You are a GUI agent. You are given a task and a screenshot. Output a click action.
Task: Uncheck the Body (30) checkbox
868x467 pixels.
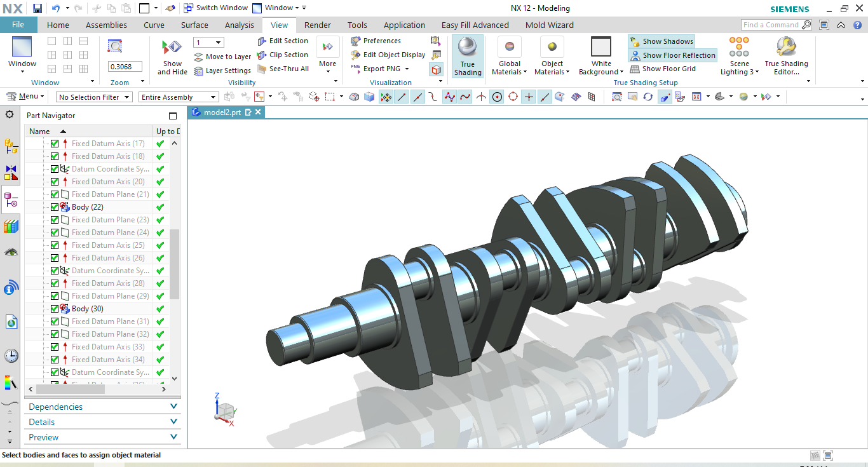click(x=55, y=309)
